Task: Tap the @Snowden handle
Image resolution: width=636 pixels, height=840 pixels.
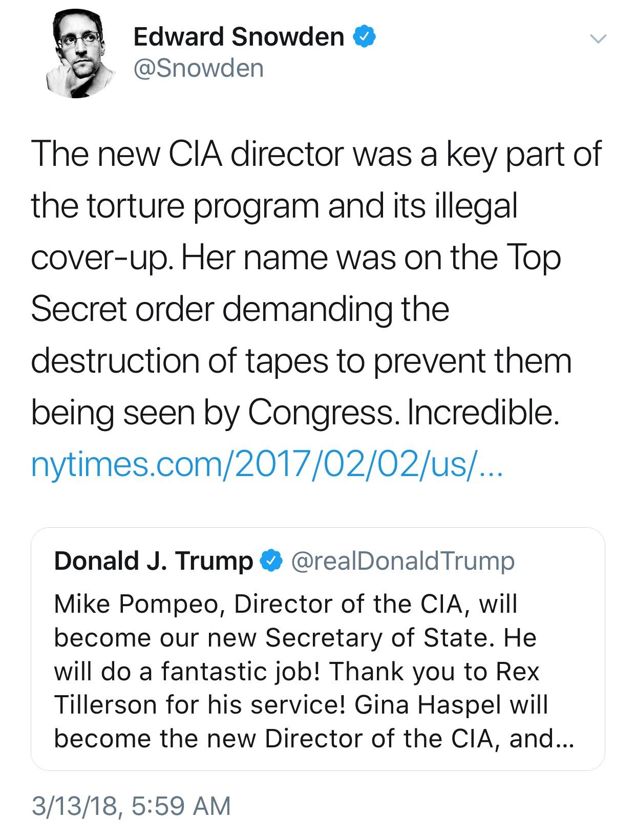Action: [x=198, y=68]
